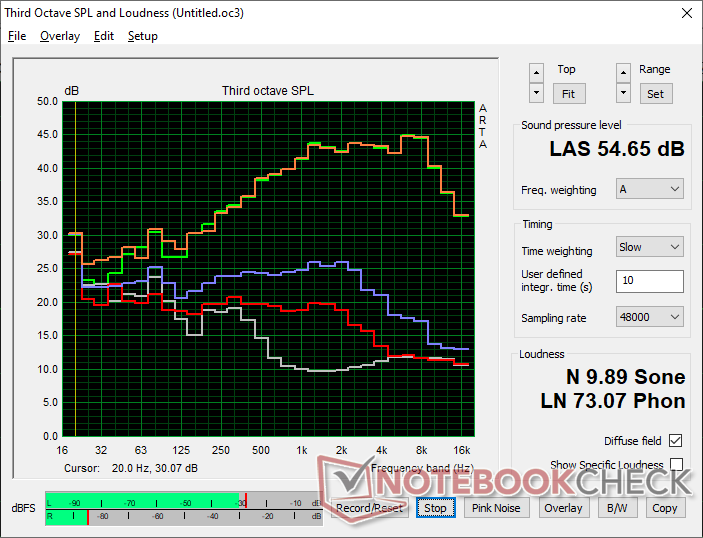Click the user defined integration time field
Image resolution: width=703 pixels, height=538 pixels.
[650, 281]
